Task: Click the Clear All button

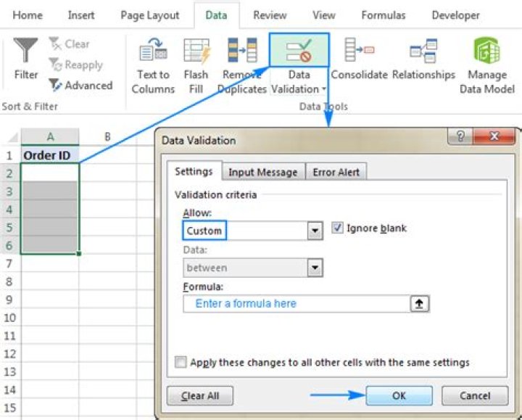Action: (x=200, y=395)
